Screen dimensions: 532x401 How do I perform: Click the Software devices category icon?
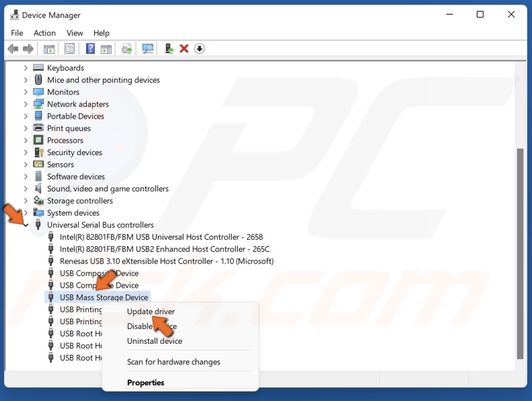(x=38, y=177)
